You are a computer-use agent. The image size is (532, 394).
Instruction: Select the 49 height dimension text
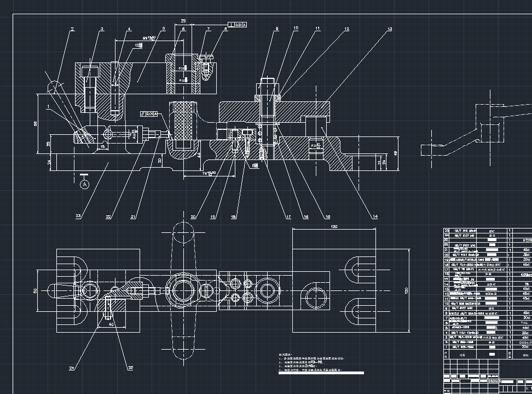395,153
